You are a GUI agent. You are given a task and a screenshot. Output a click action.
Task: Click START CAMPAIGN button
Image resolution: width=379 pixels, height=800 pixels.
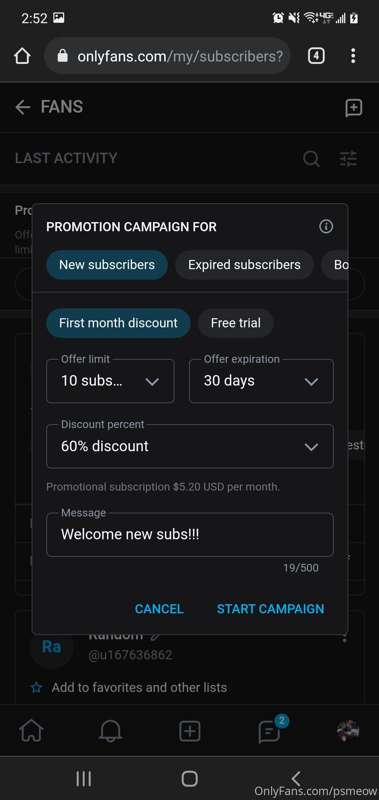tap(270, 609)
